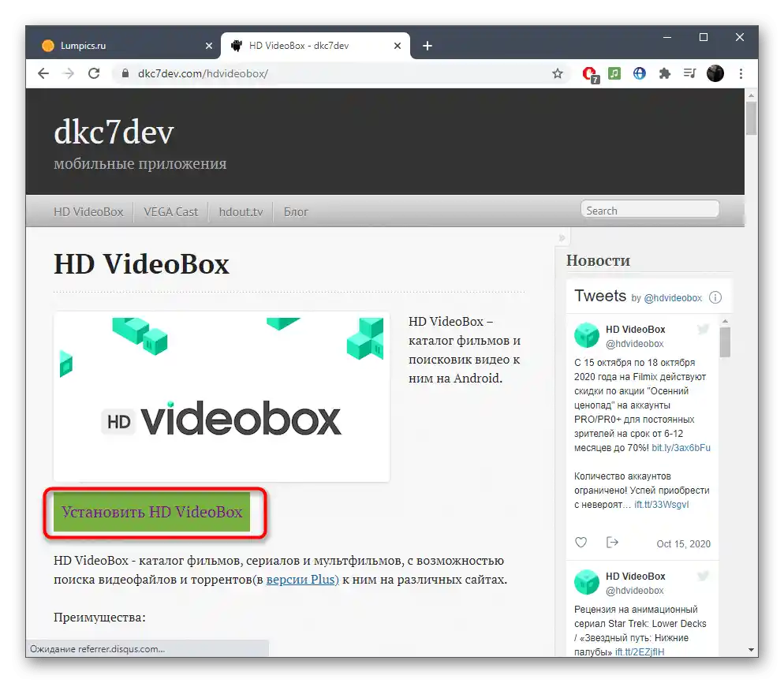Screen dimensions: 784x683
Task: Go back to the previous page
Action: pos(43,73)
